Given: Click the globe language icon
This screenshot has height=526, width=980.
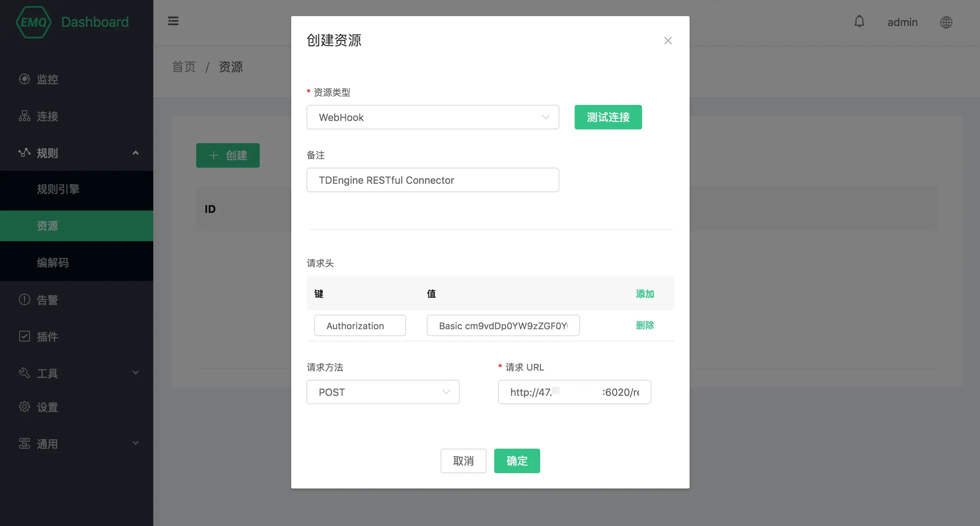Looking at the screenshot, I should coord(946,22).
